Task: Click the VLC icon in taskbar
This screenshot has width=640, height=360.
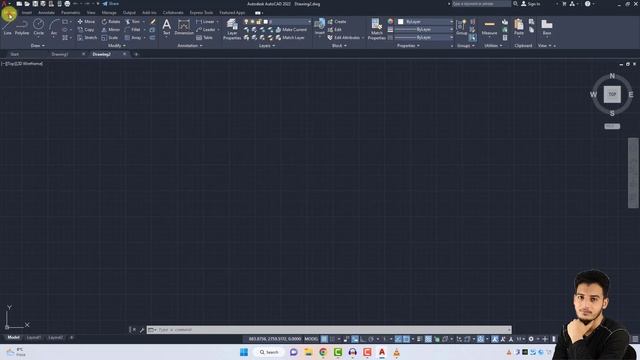Action: [396, 352]
